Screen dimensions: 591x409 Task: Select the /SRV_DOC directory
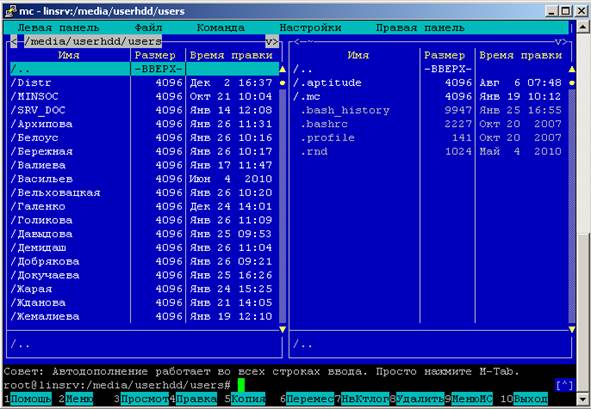pos(144,110)
